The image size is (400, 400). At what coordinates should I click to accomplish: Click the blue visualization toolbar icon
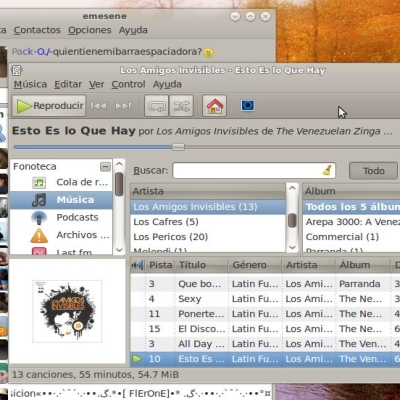pyautogui.click(x=248, y=106)
